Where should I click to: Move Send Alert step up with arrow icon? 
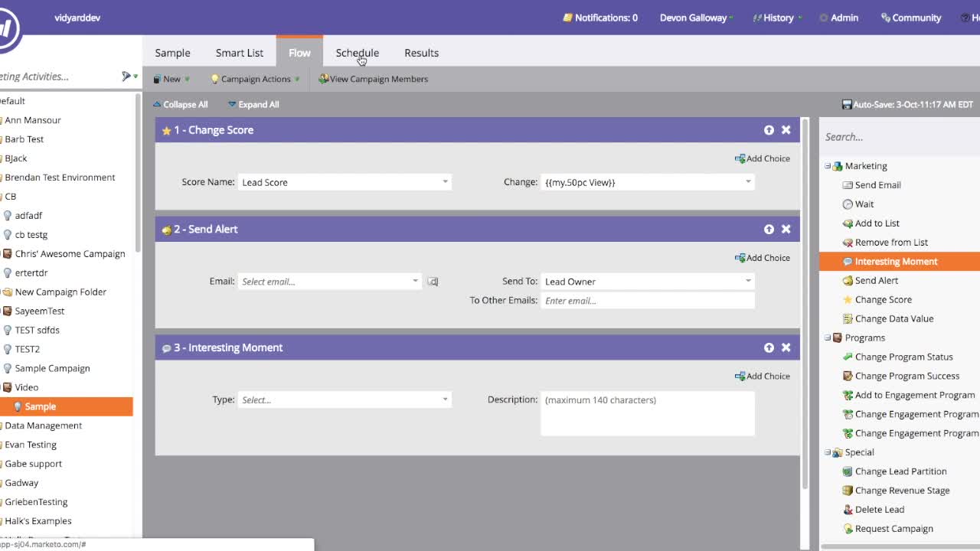(769, 229)
